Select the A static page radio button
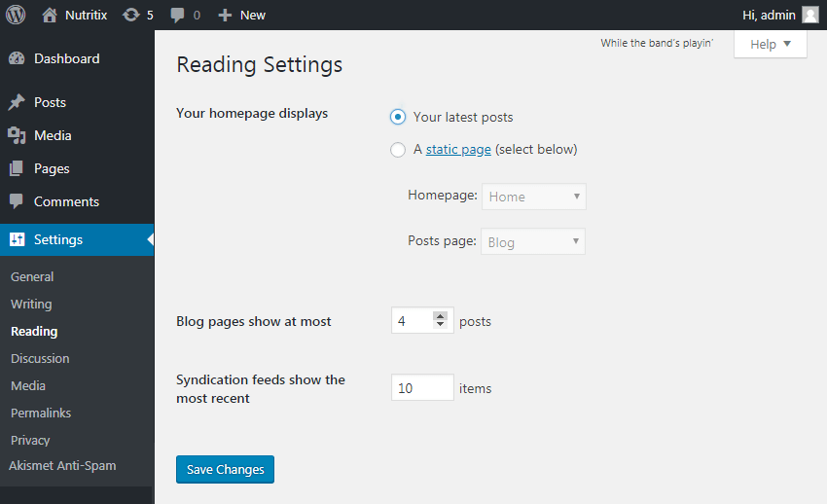Image resolution: width=827 pixels, height=504 pixels. 398,150
